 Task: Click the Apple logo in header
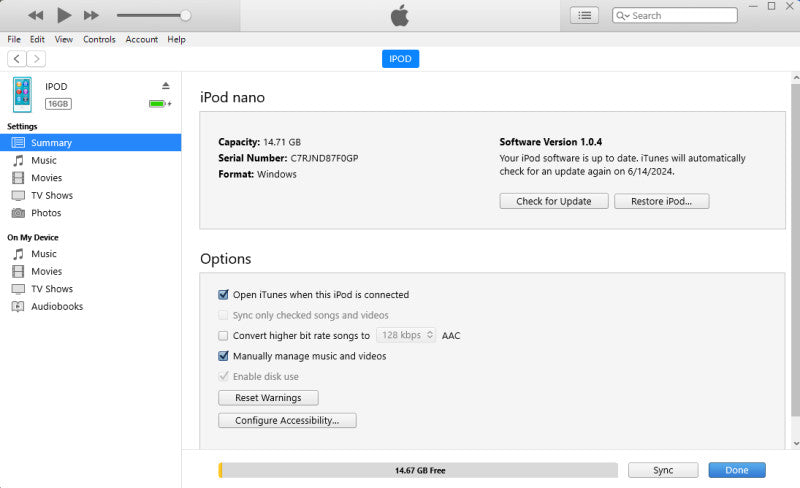(x=400, y=15)
